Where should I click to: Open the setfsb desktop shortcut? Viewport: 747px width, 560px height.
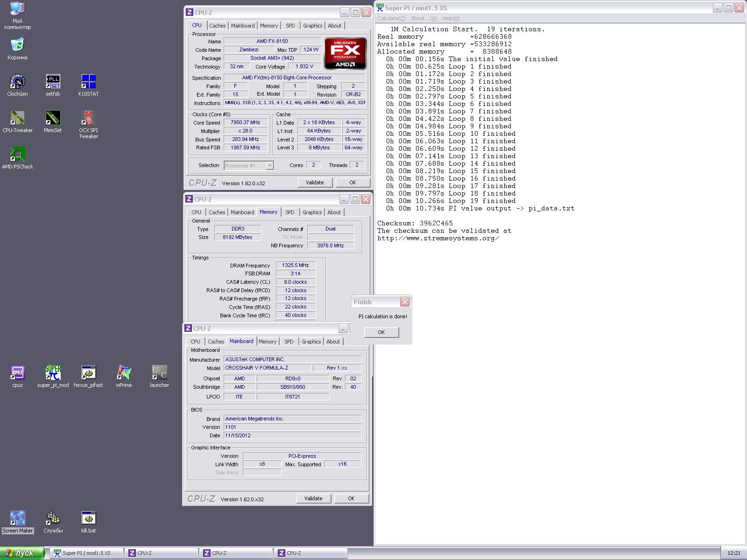pos(53,85)
